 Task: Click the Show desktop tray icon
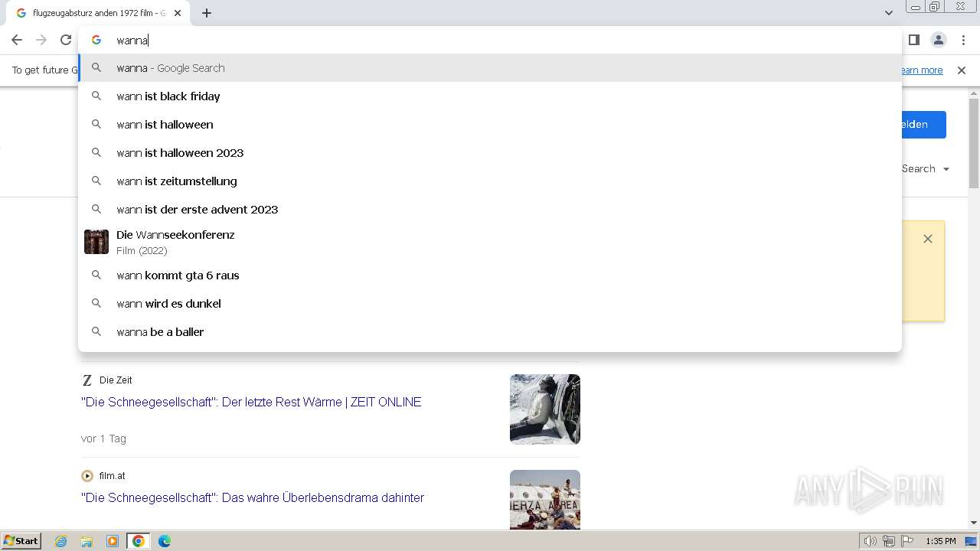click(971, 541)
